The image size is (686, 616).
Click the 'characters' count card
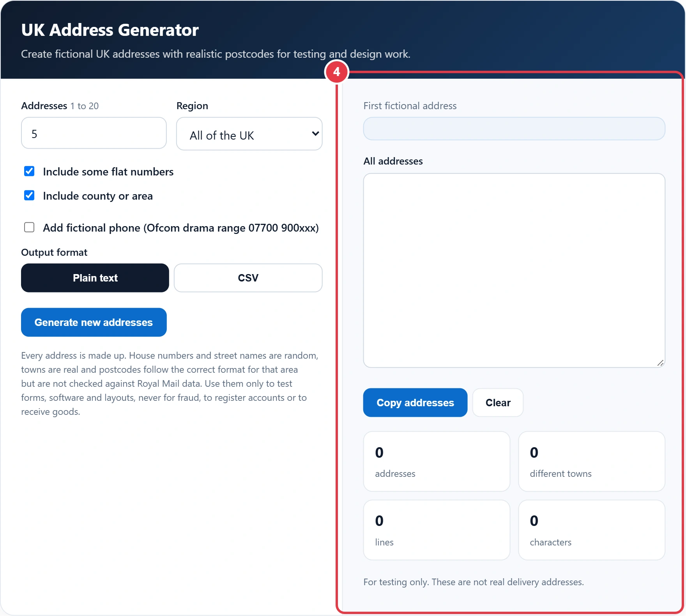pos(592,530)
